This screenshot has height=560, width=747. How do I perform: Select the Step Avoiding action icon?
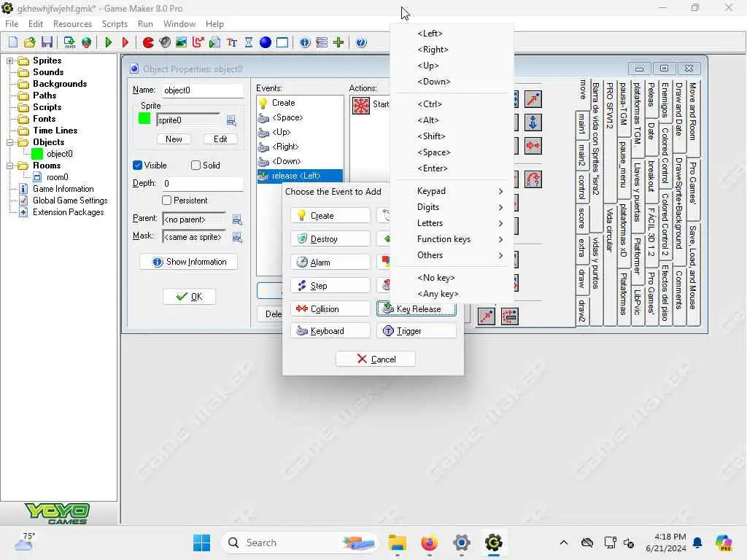pos(510,316)
